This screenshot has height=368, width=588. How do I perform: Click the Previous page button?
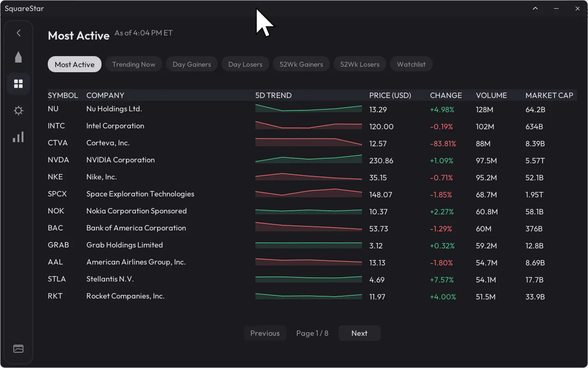coord(265,333)
